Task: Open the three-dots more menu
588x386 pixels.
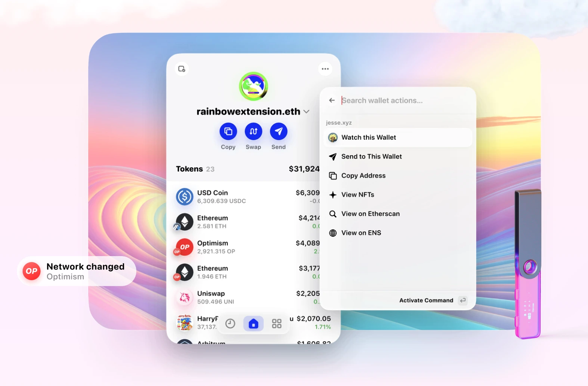Action: point(325,69)
